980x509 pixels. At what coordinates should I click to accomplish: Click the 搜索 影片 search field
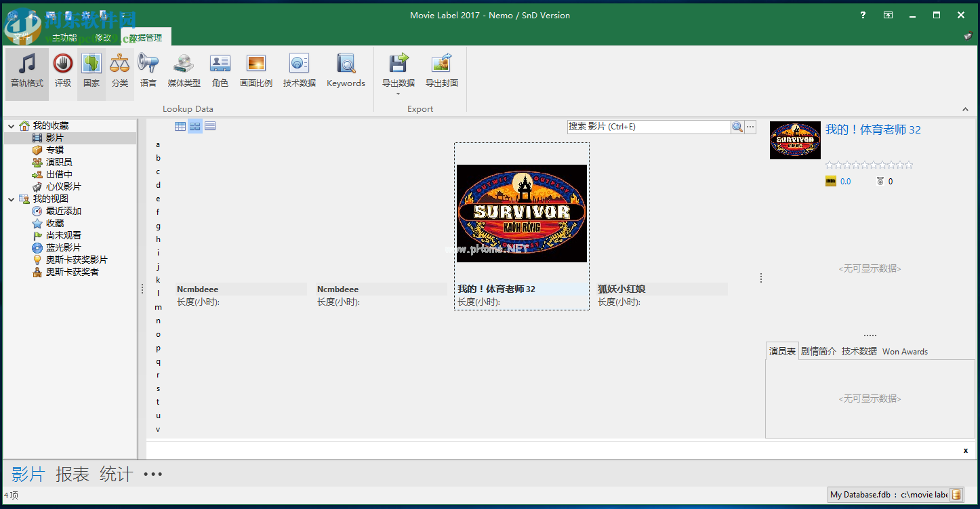pyautogui.click(x=649, y=127)
